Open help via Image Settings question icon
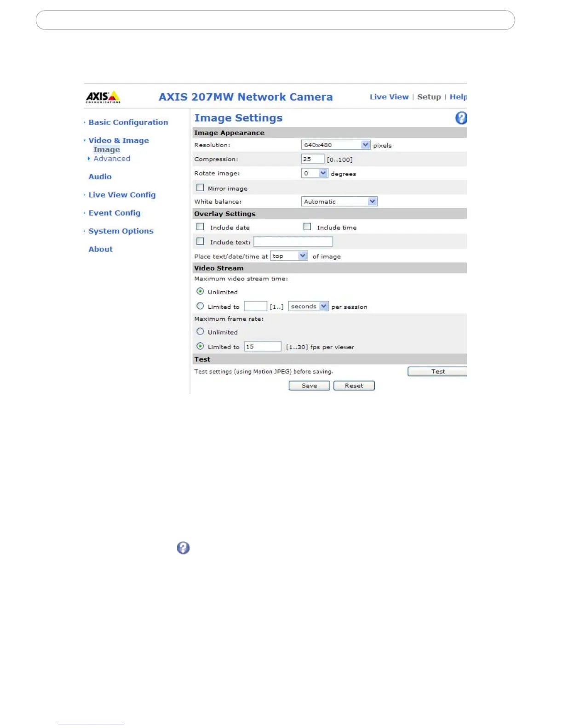The height and width of the screenshot is (728, 563). 461,118
